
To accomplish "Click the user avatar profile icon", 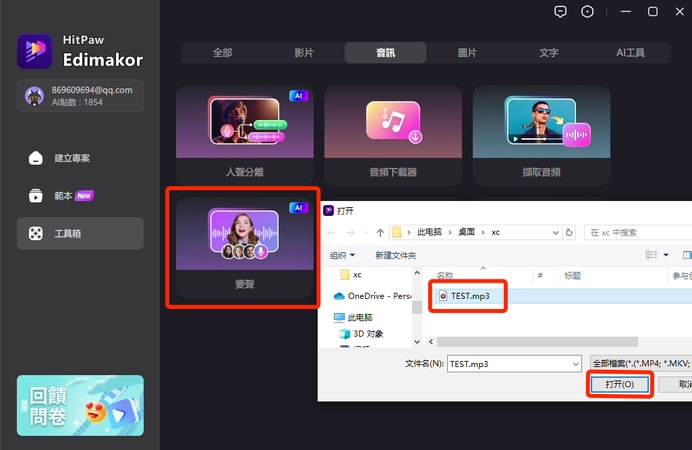I will pyautogui.click(x=34, y=96).
